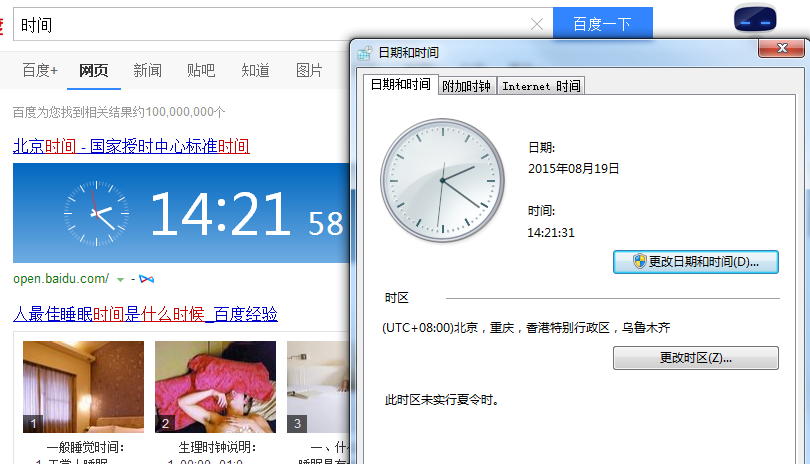Close the Date and Time dialog
Screen dimensions: 810x464
(x=782, y=48)
